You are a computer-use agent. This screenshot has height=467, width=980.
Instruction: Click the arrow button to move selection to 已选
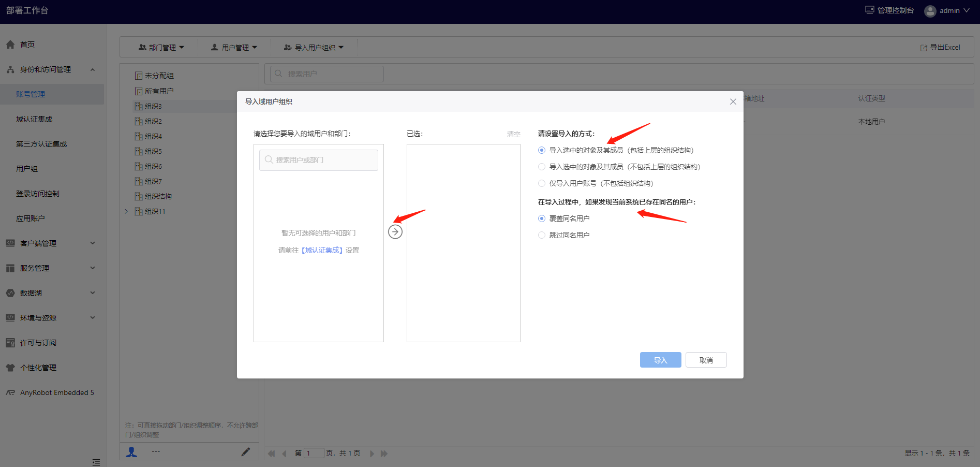(395, 231)
